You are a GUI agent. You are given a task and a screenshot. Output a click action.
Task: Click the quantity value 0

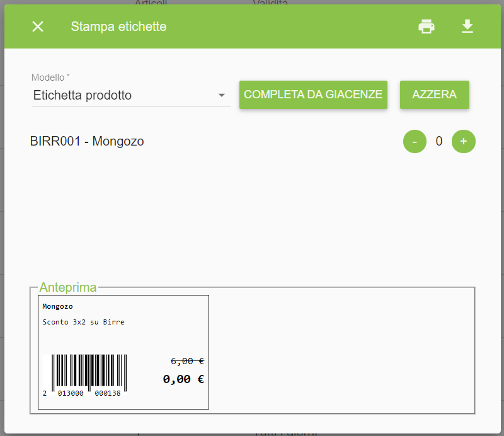pos(438,142)
